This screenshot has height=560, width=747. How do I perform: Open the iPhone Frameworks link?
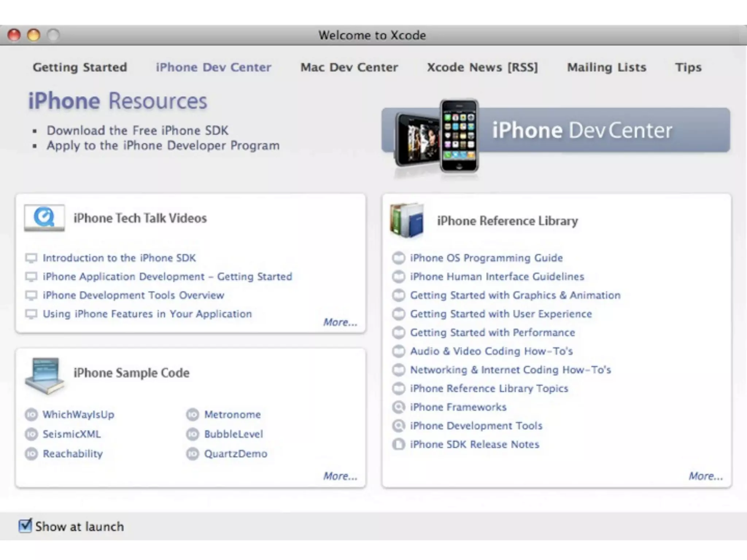tap(458, 407)
